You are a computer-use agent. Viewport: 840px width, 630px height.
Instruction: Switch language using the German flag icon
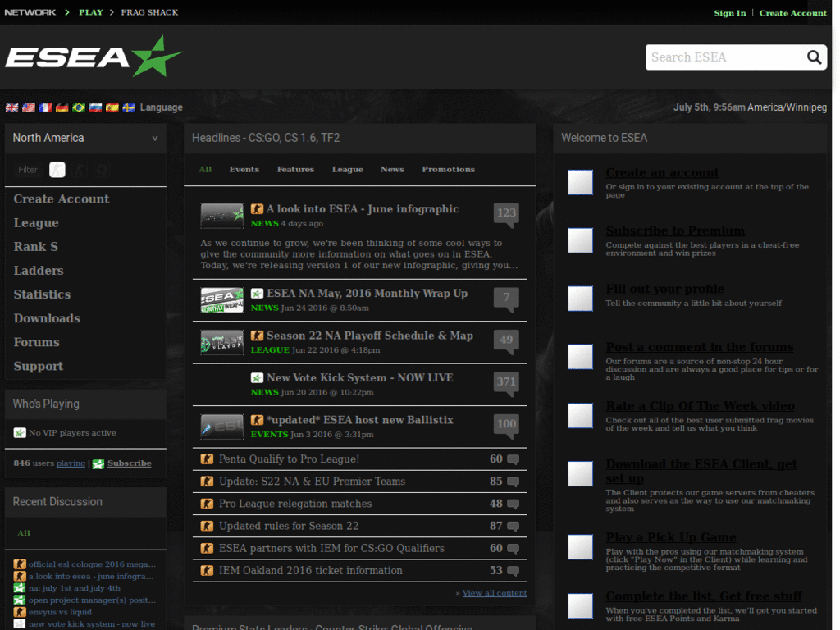[x=62, y=107]
